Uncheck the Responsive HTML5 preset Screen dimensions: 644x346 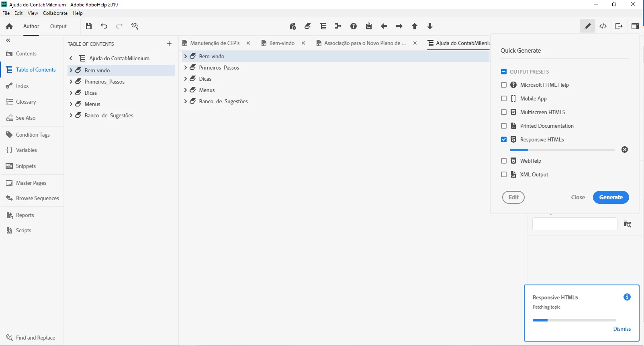click(x=504, y=139)
